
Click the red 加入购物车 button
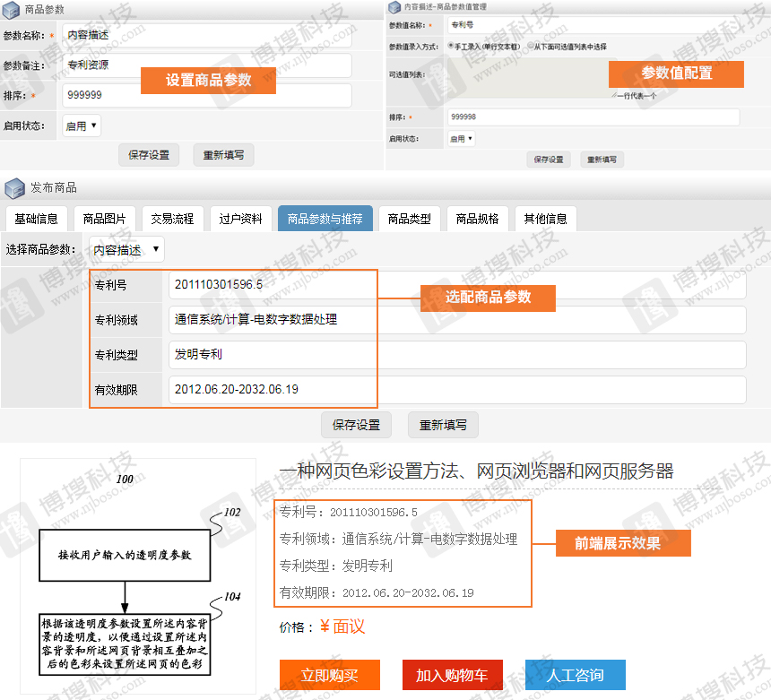point(452,675)
